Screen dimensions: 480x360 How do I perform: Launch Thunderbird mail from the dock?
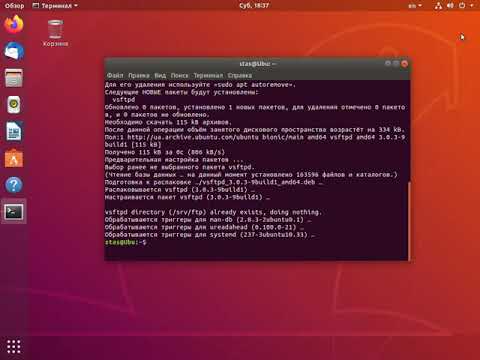(x=14, y=51)
